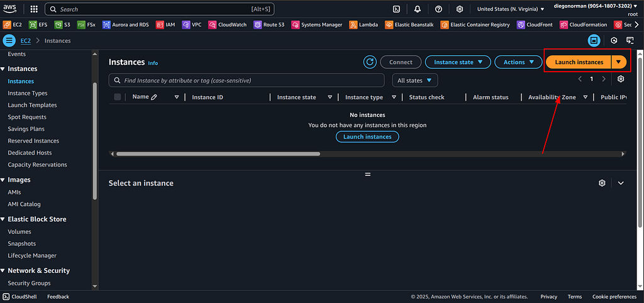Click the orange Launch instances button
The image size is (644, 303).
pos(579,62)
